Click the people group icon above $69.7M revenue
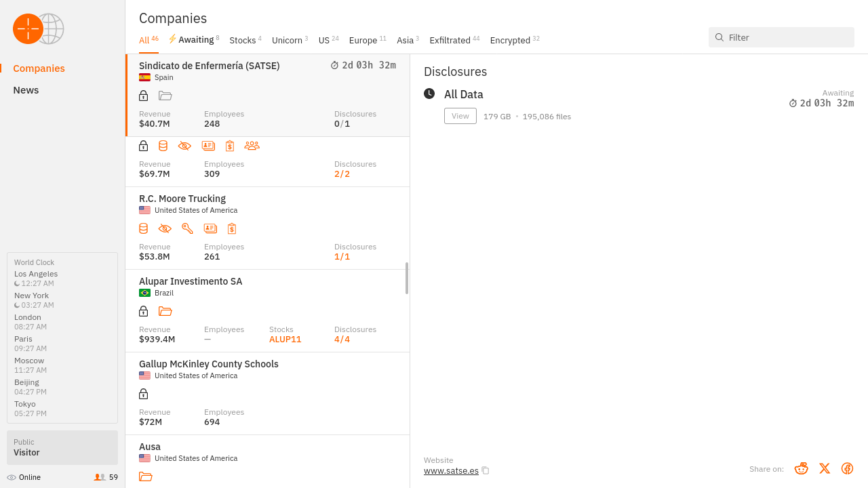 (x=252, y=146)
